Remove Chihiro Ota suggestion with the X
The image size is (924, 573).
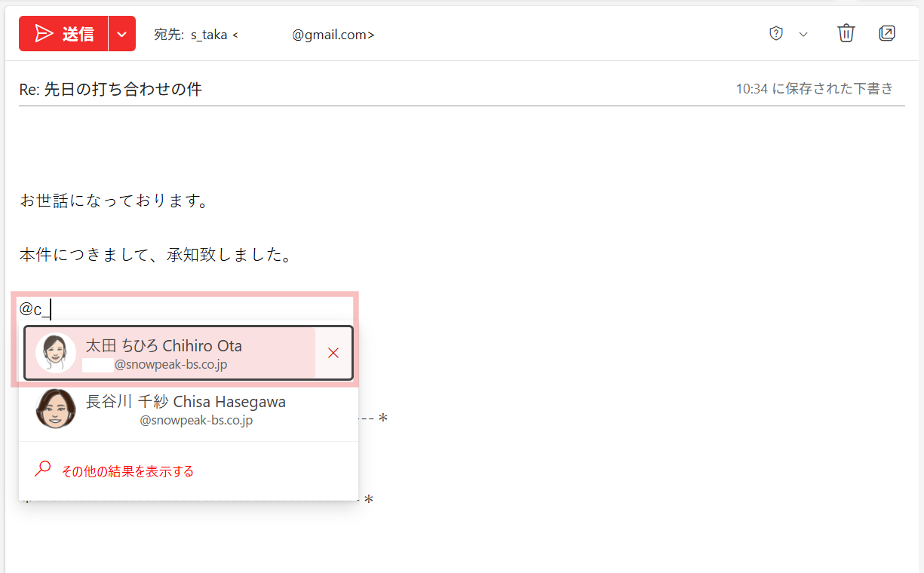(x=333, y=353)
